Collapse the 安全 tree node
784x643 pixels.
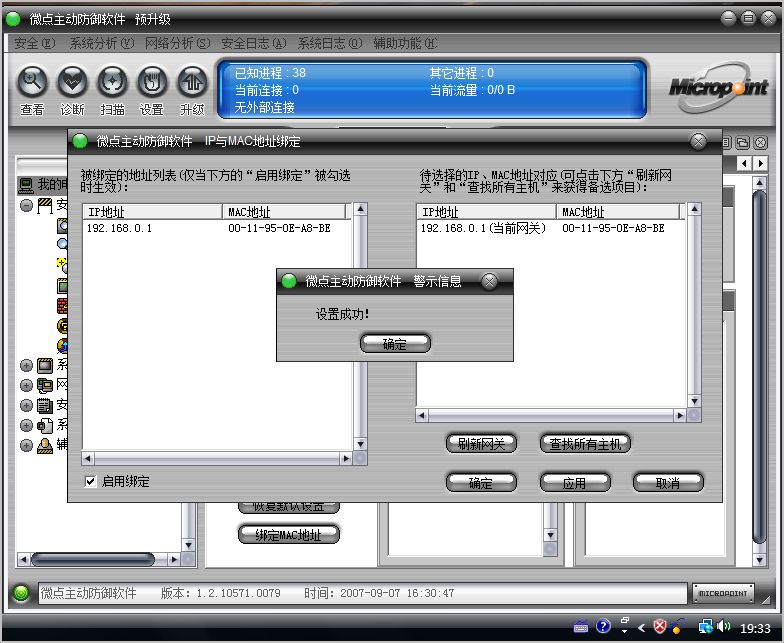[x=26, y=206]
